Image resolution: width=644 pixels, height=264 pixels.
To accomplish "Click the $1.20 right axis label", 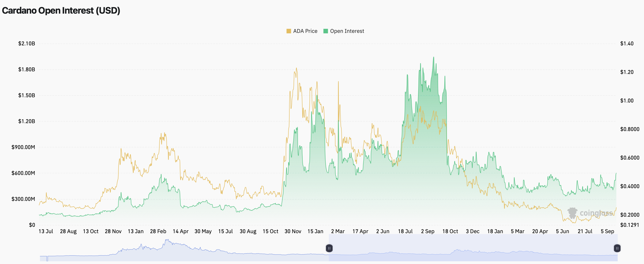I will 627,72.
